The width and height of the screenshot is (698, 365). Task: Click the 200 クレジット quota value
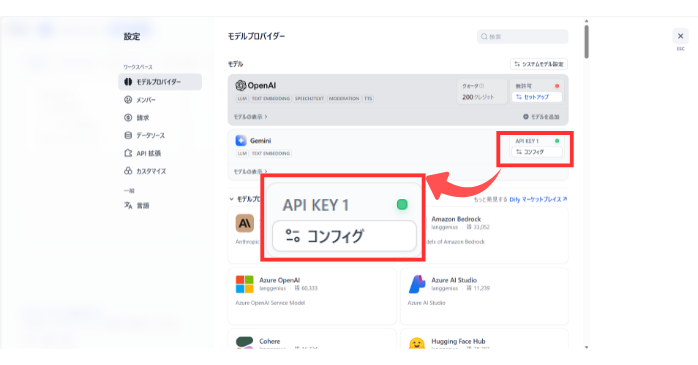(478, 97)
